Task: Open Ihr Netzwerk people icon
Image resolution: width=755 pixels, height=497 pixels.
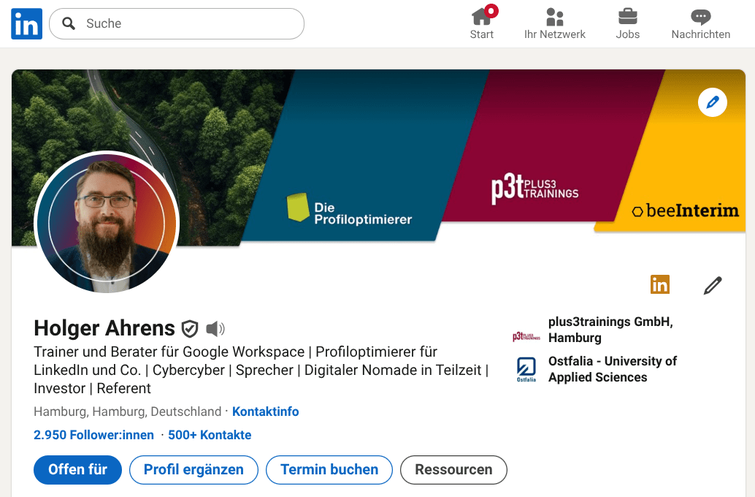Action: [x=555, y=17]
